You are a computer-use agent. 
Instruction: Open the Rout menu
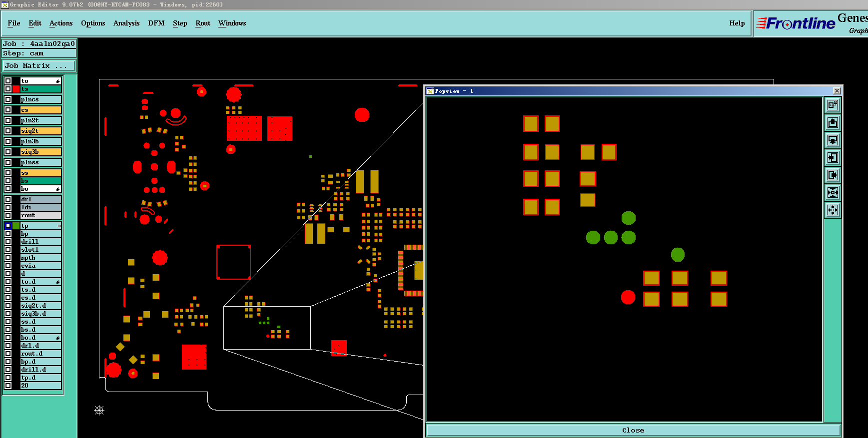coord(203,23)
